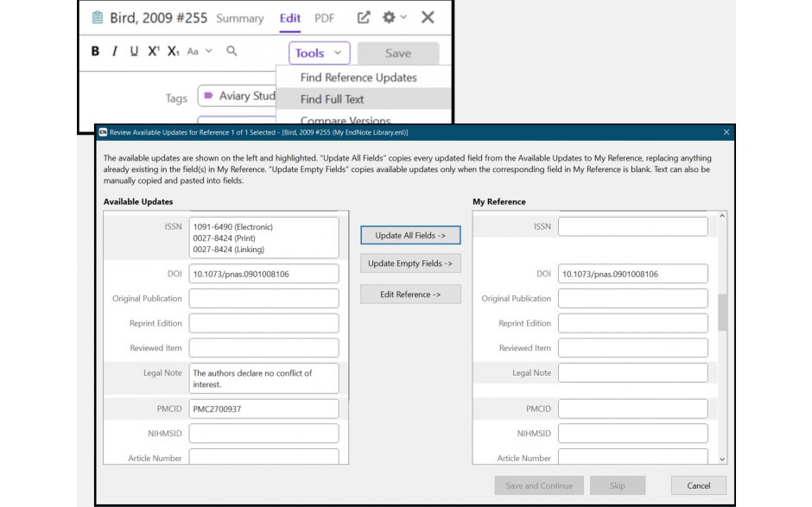
Task: Click Update Empty Fields
Action: (x=410, y=263)
